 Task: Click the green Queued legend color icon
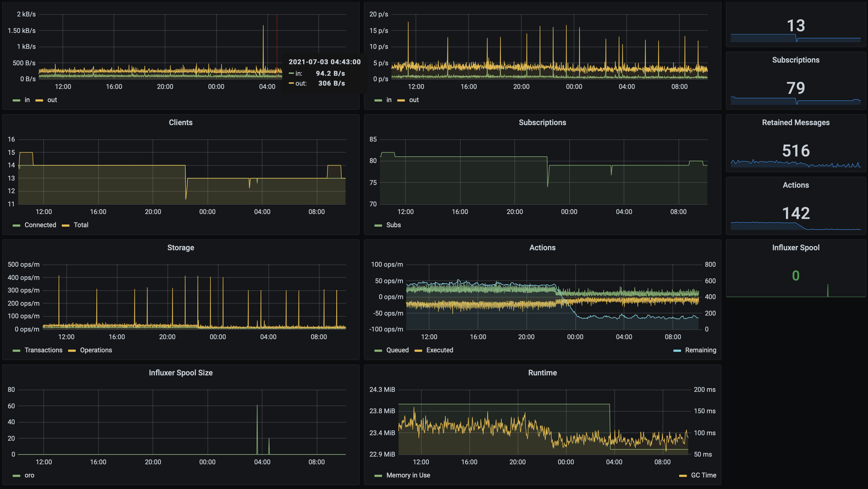click(378, 351)
